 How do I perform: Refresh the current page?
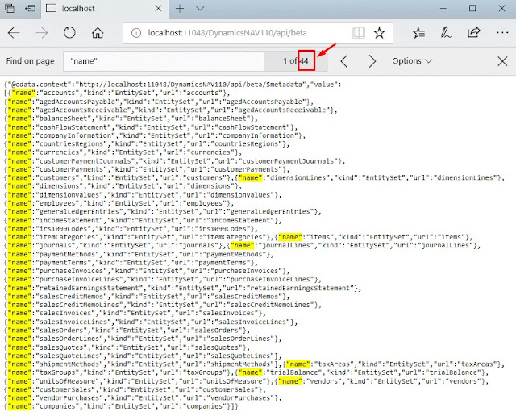pos(69,33)
